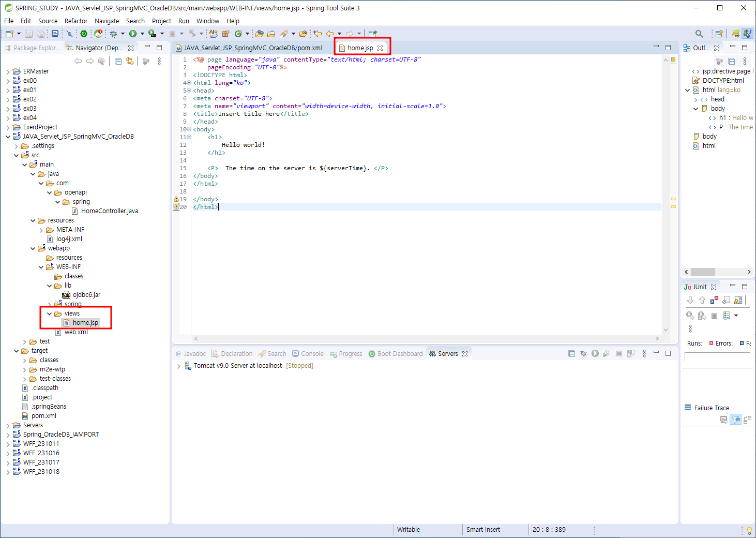Collapse the JAVA_Servlet_JSP_SpringMVC_OracleDB project node
Image resolution: width=756 pixels, height=538 pixels.
click(x=8, y=137)
